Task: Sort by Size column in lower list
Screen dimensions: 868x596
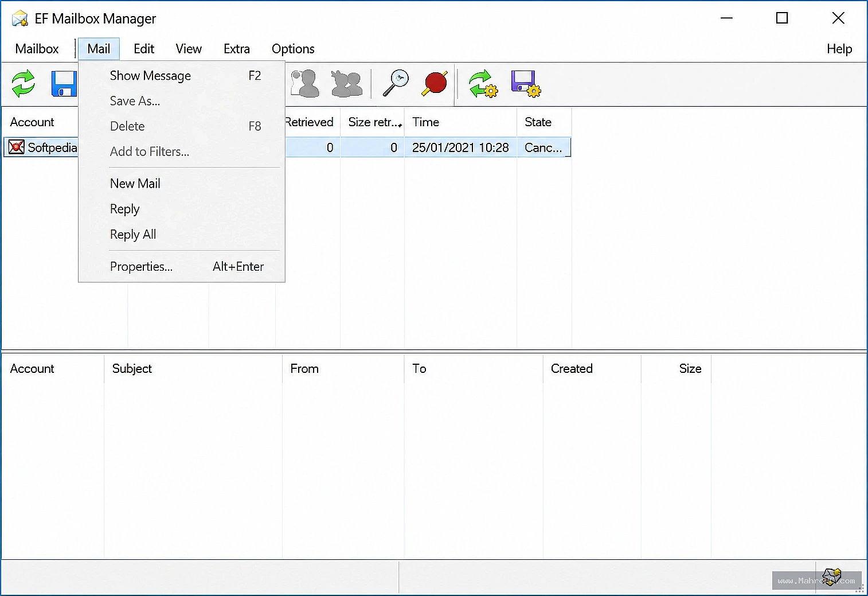Action: tap(676, 369)
